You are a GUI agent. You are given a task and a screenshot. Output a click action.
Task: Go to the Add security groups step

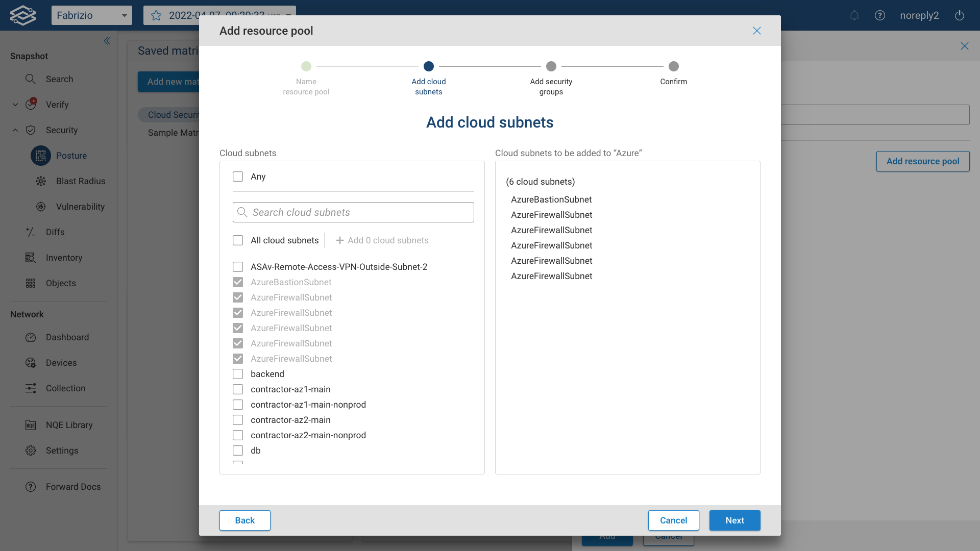coord(551,66)
